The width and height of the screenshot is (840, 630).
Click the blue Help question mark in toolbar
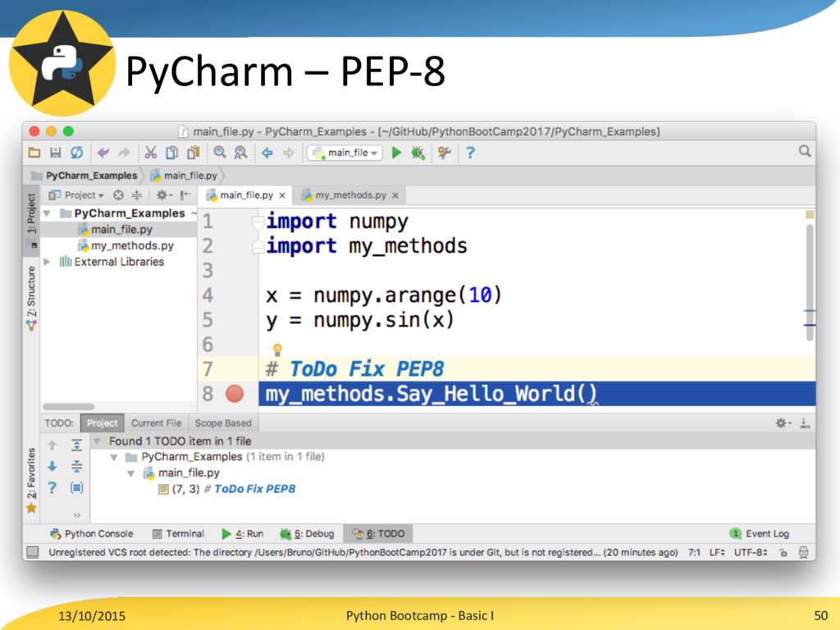pyautogui.click(x=470, y=153)
